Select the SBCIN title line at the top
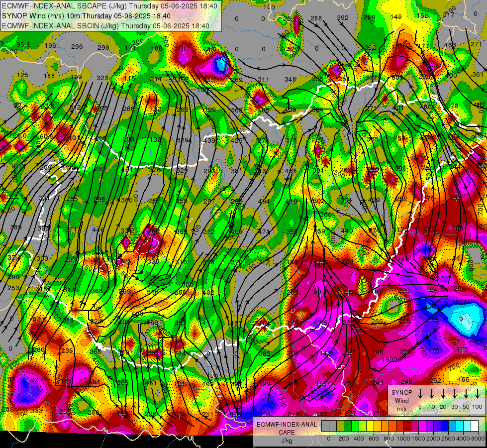The width and height of the screenshot is (487, 448). [105, 26]
